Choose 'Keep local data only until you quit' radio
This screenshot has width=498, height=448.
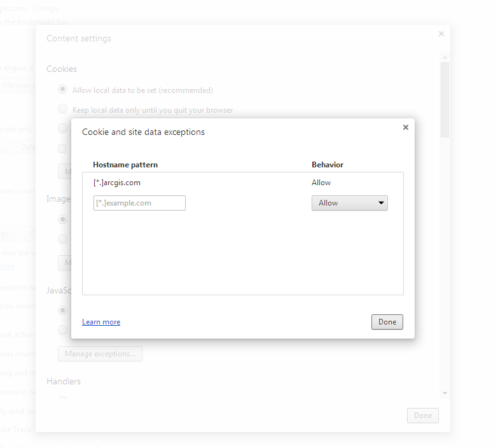click(63, 109)
